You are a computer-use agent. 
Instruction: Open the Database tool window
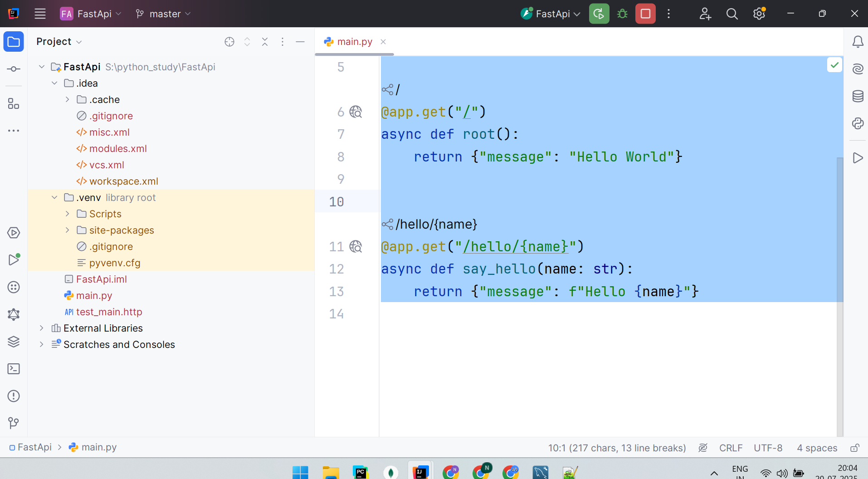tap(857, 96)
